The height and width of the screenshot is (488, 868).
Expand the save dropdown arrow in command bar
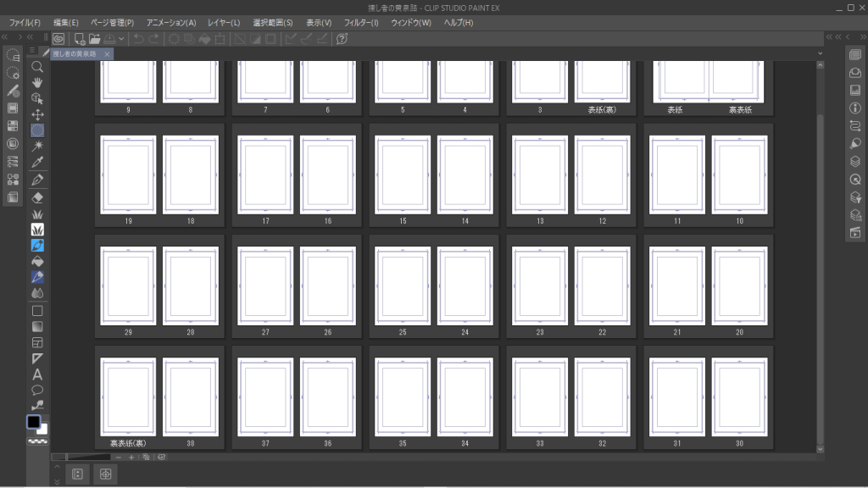pyautogui.click(x=122, y=39)
